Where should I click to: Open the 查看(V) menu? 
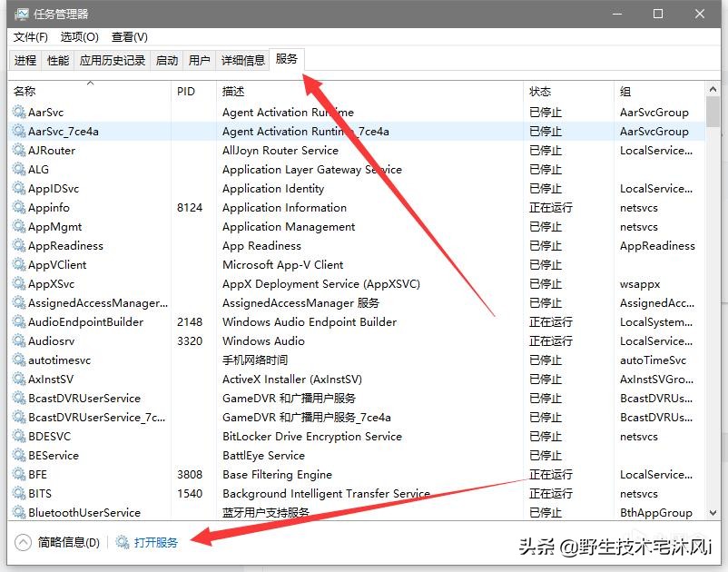pos(128,37)
